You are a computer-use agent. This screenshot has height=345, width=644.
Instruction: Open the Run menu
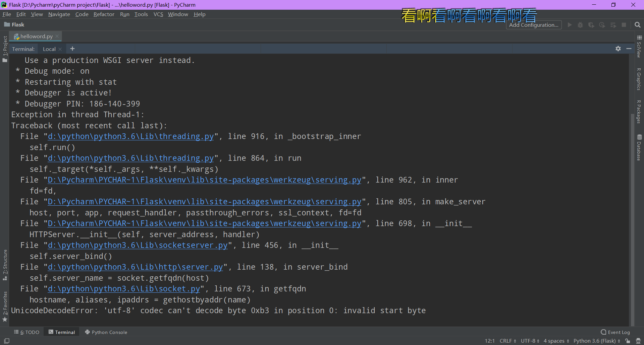125,14
